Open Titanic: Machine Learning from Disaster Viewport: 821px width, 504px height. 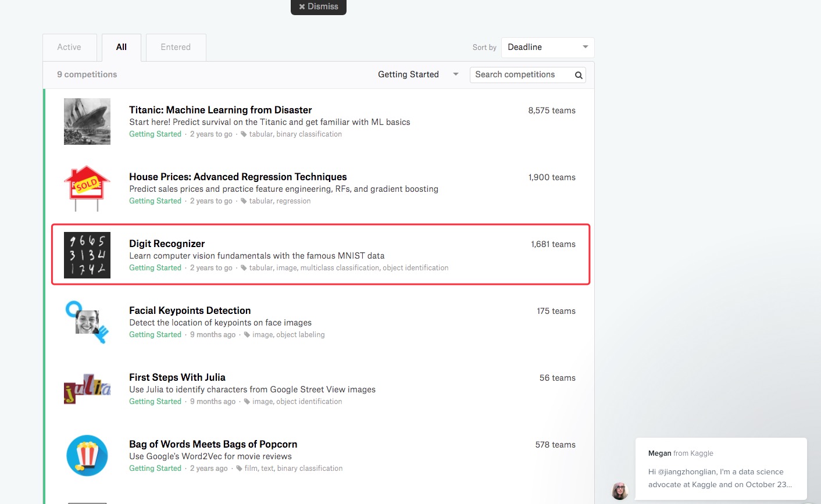tap(220, 110)
